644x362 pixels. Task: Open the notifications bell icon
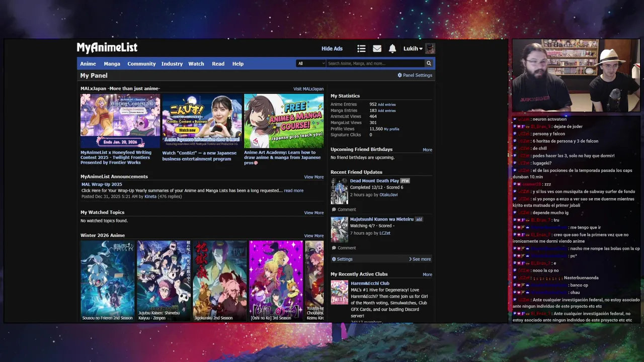[392, 49]
